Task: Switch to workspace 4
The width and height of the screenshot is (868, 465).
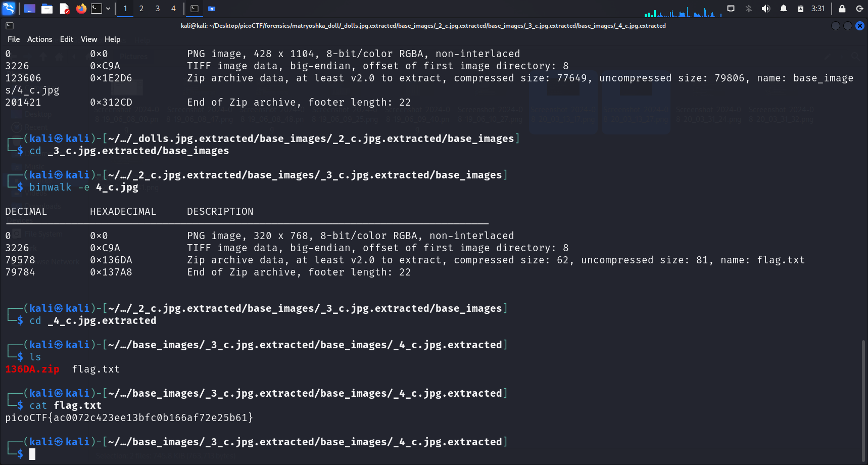Action: (x=173, y=9)
